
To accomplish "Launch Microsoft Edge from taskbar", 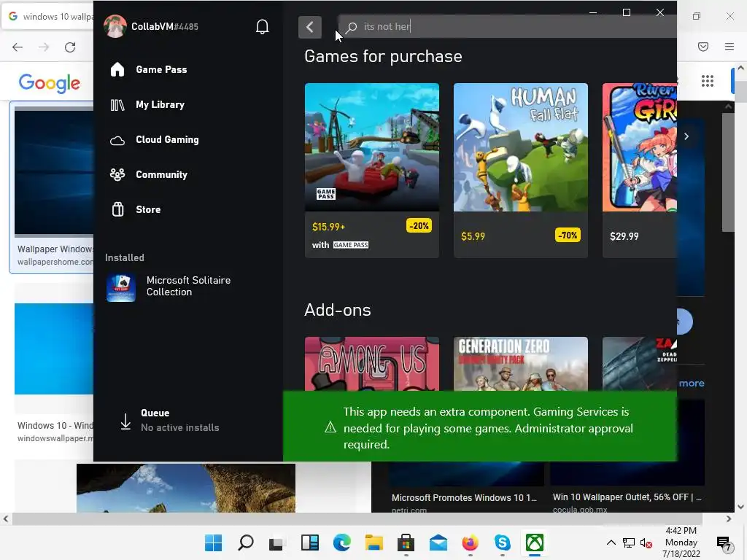I will click(342, 542).
